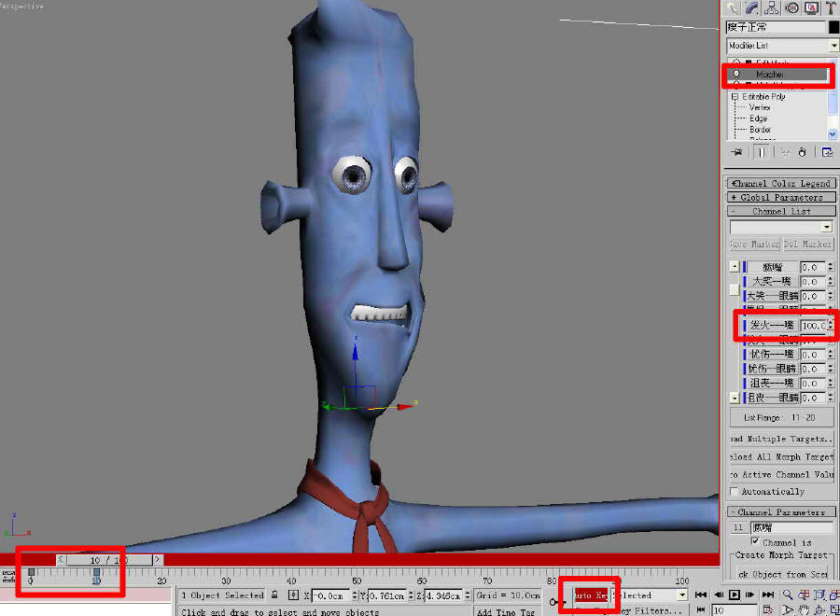The image size is (840, 616).
Task: Toggle Show End Result button
Action: coord(762,153)
